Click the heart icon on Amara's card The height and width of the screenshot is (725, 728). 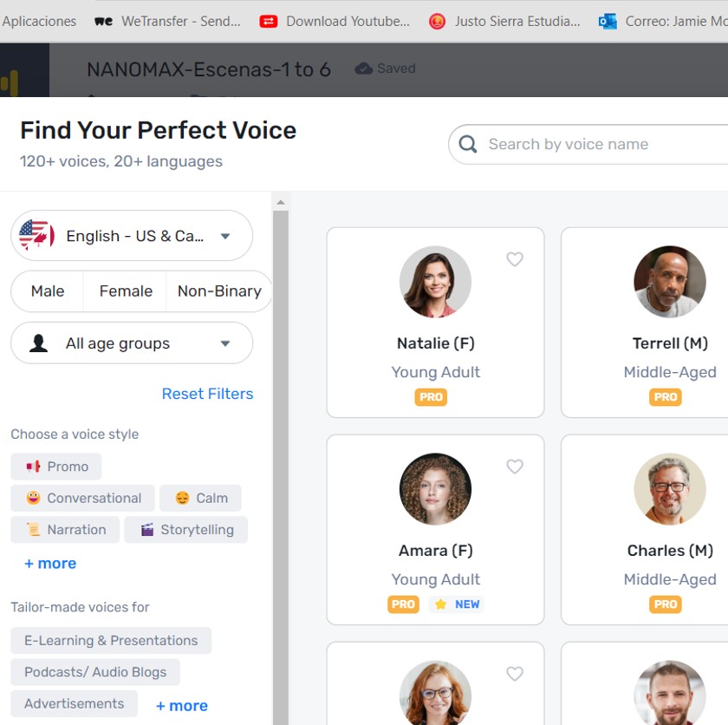tap(515, 467)
